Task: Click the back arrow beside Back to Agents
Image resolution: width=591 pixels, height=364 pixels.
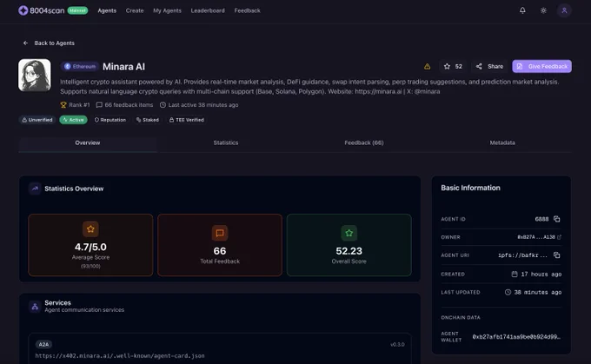Action: coord(25,43)
